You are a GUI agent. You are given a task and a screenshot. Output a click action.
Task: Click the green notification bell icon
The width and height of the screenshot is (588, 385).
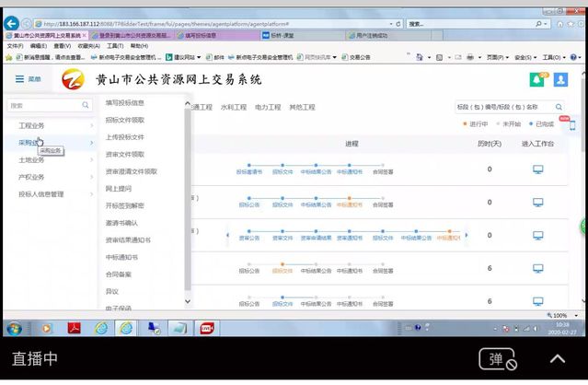(537, 79)
